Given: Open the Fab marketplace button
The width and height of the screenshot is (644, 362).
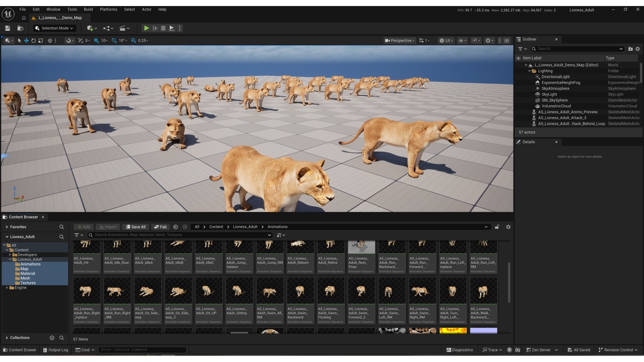Looking at the screenshot, I should click(160, 227).
